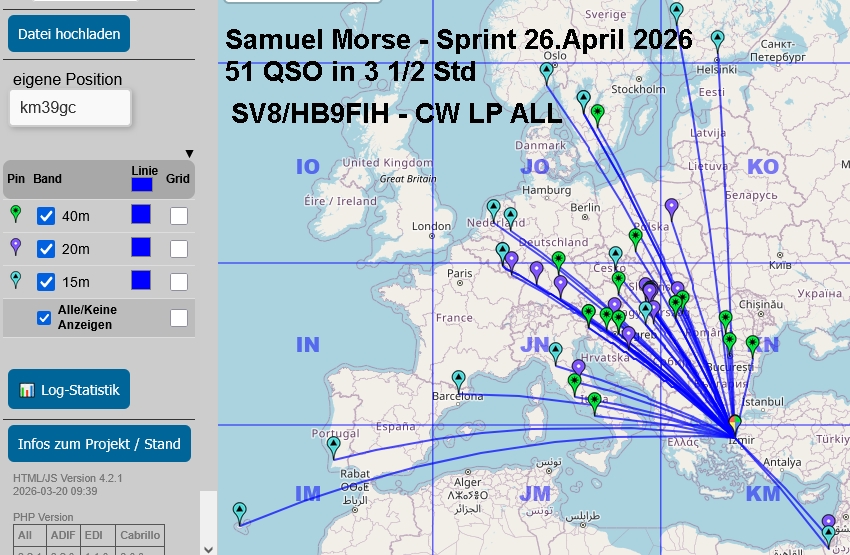Open Infos zum Projekt / Stand

pyautogui.click(x=99, y=444)
